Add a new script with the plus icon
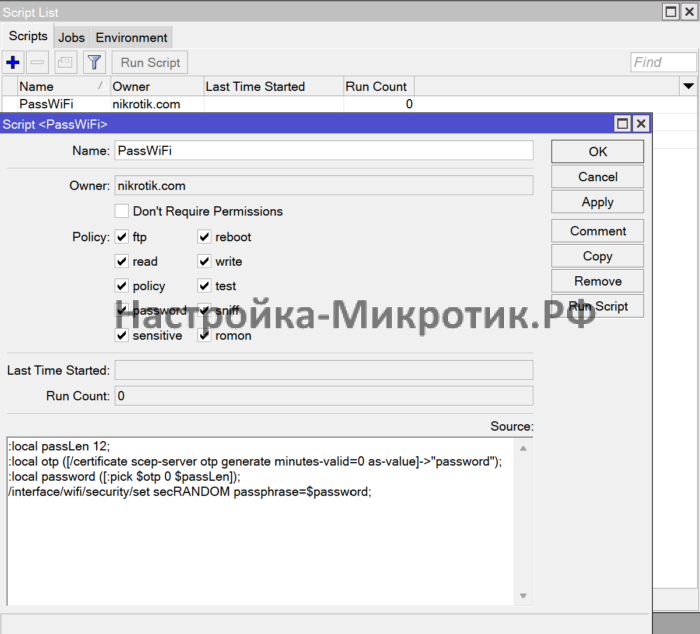The image size is (700, 634). (13, 63)
